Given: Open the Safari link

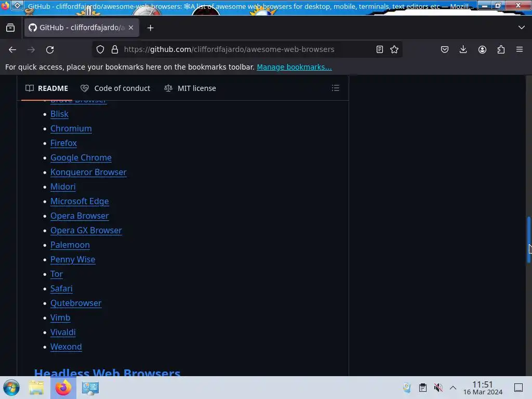Looking at the screenshot, I should coord(61,289).
